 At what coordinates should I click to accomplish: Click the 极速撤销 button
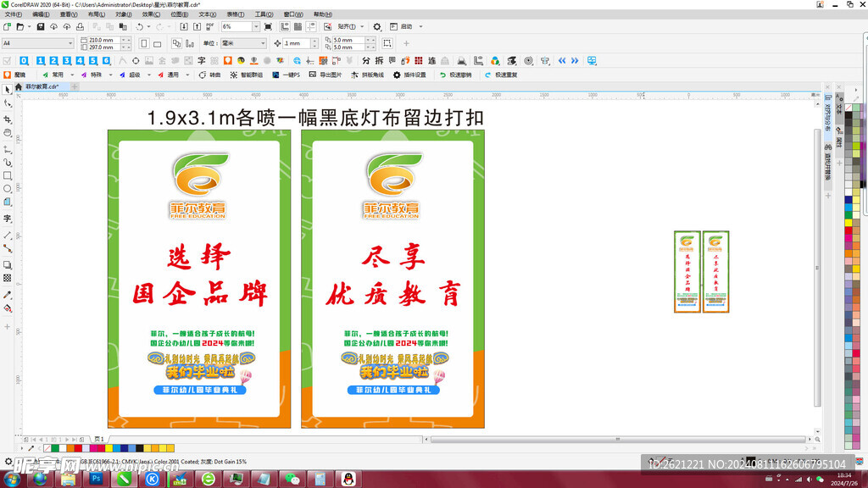[x=455, y=75]
